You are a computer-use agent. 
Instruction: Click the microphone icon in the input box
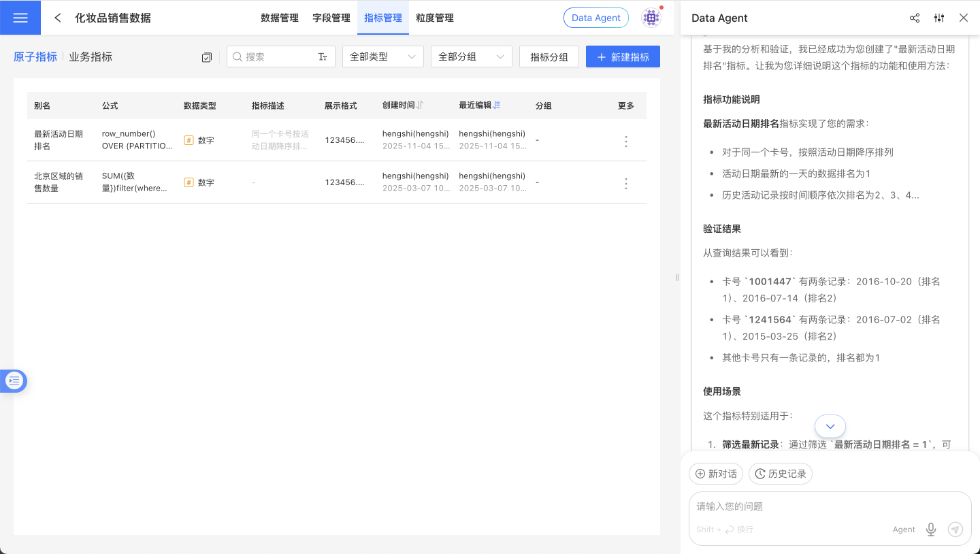click(930, 529)
